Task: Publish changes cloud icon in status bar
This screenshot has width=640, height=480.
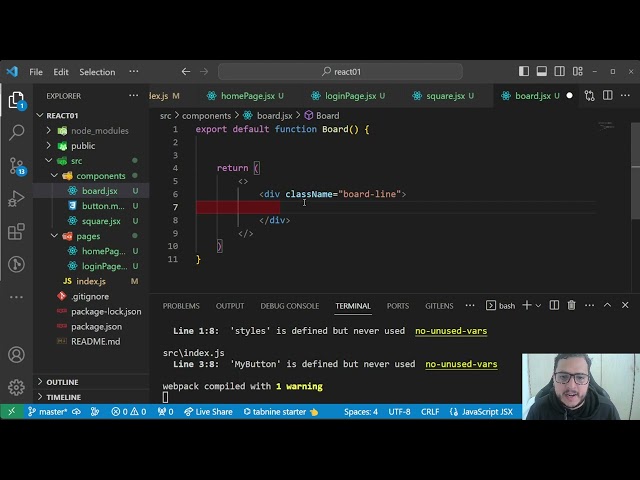Action: (76, 412)
